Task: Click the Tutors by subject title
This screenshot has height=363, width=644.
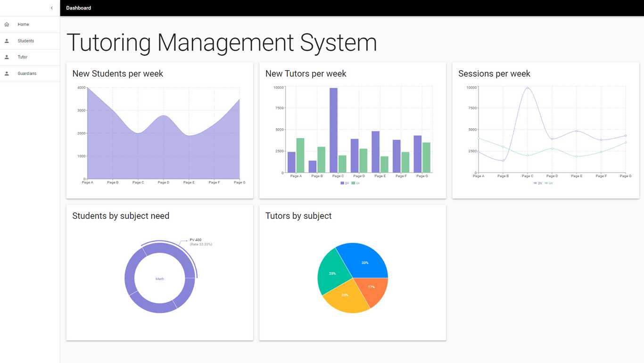Action: tap(298, 216)
